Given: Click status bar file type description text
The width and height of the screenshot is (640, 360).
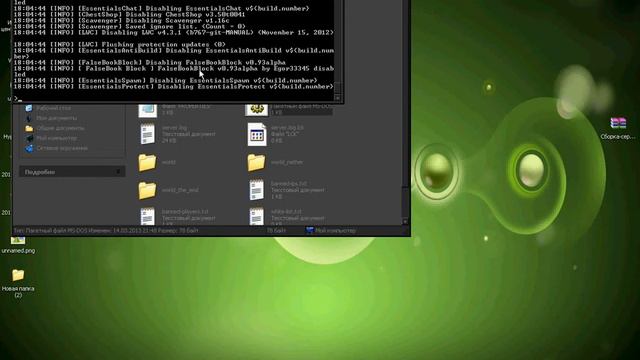Looking at the screenshot, I should click(x=106, y=231).
